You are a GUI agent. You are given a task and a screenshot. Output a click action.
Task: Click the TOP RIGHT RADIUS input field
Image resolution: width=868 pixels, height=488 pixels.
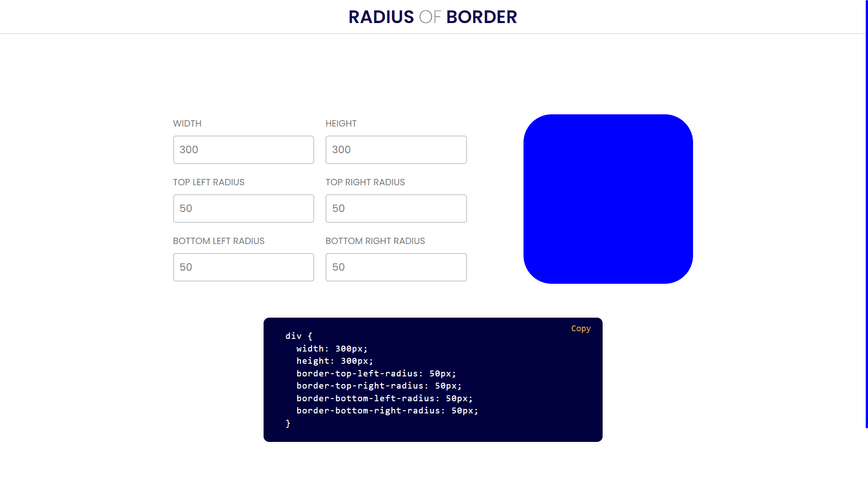[x=396, y=208]
